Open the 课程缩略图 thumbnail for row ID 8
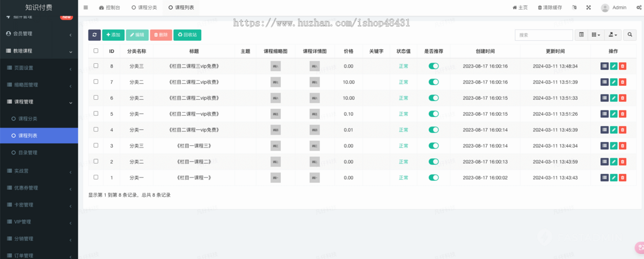Viewport: 644px width, 259px height. click(275, 66)
